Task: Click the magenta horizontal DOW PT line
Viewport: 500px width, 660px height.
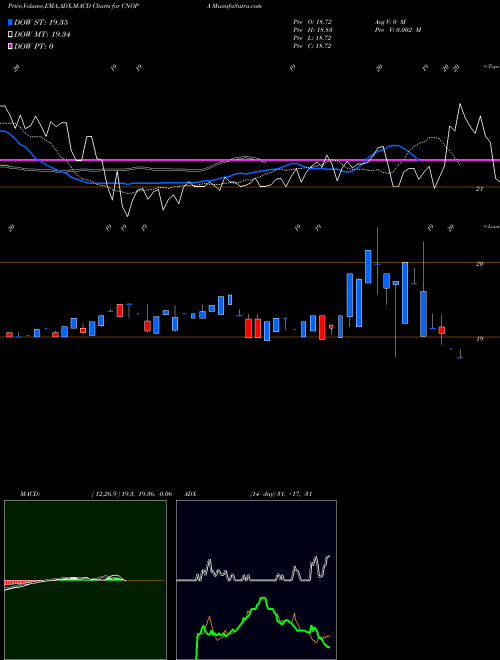Action: click(250, 160)
